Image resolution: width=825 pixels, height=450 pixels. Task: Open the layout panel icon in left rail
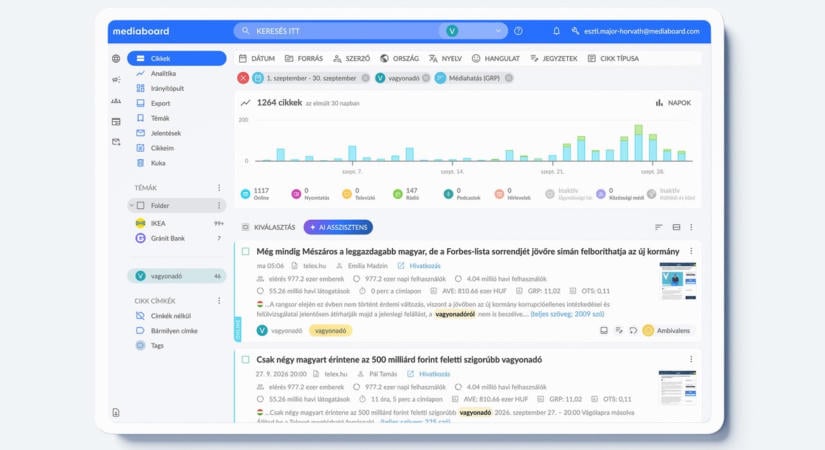(116, 122)
